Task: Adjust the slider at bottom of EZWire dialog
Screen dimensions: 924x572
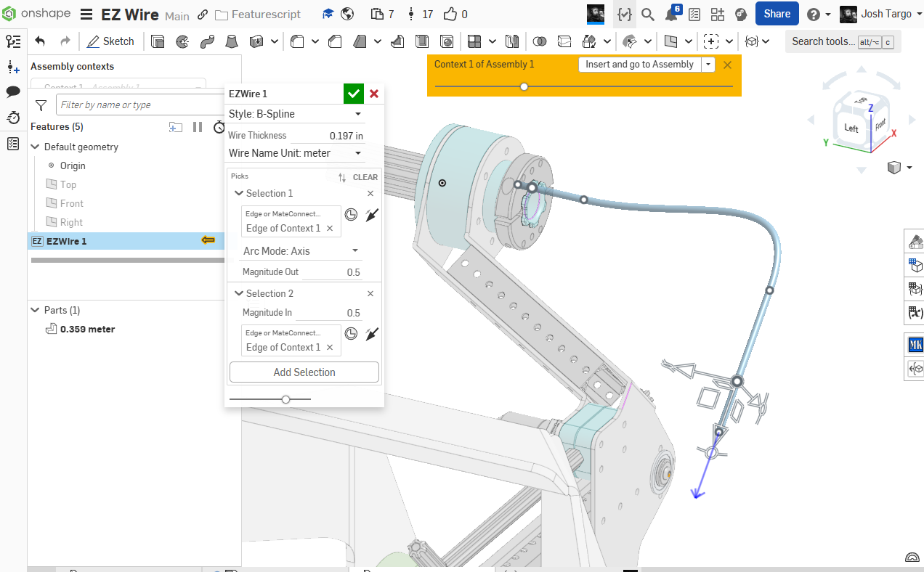Action: click(x=285, y=399)
